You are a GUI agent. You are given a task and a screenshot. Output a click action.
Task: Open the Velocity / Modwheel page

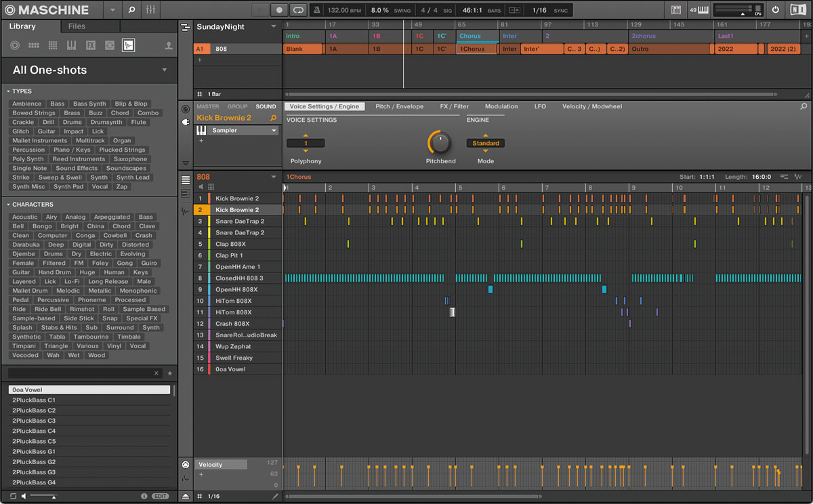pos(591,106)
